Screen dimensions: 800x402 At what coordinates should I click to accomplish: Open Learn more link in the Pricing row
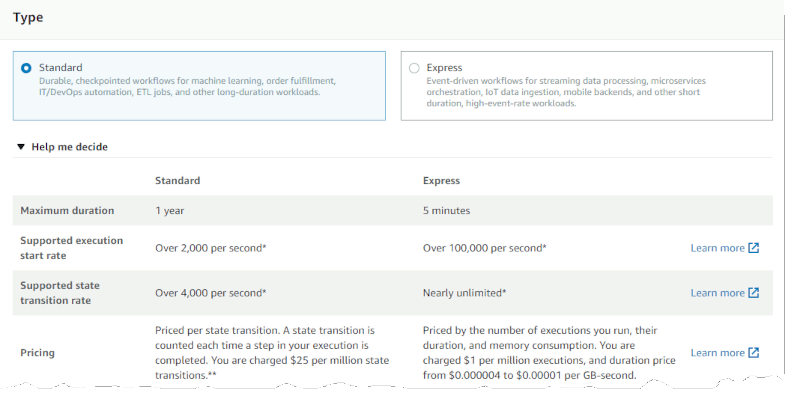(x=717, y=353)
